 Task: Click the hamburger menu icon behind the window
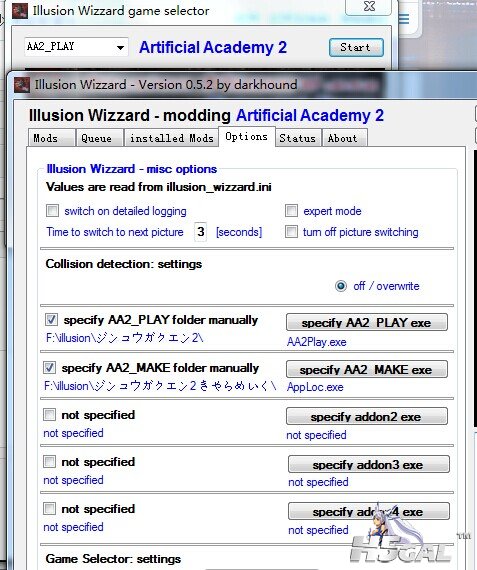[x=404, y=19]
